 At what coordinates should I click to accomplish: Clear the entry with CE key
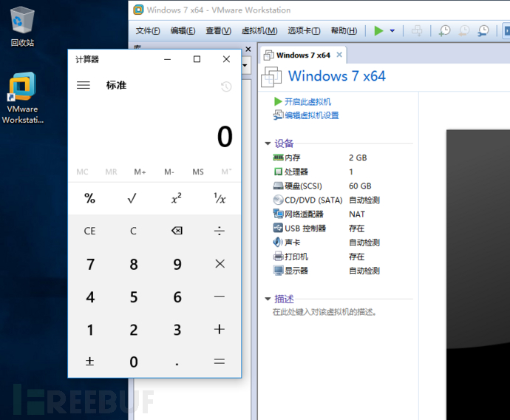[x=89, y=231]
